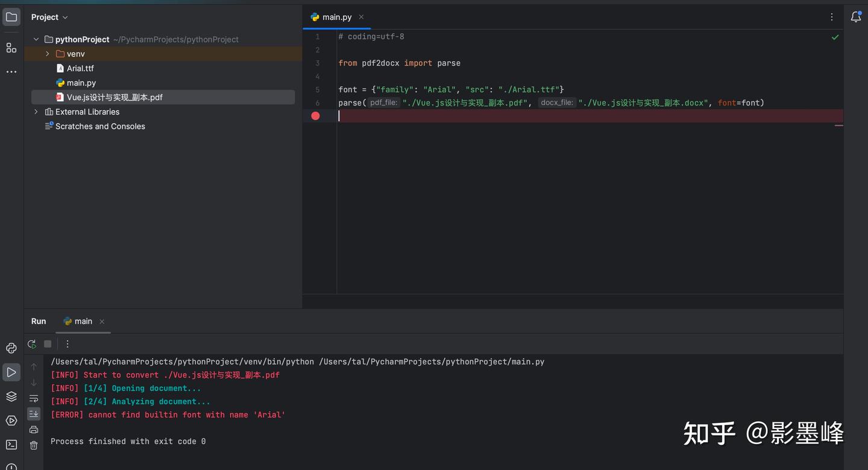Remove the breakpoint on line 7
Viewport: 868px width, 470px height.
[315, 116]
